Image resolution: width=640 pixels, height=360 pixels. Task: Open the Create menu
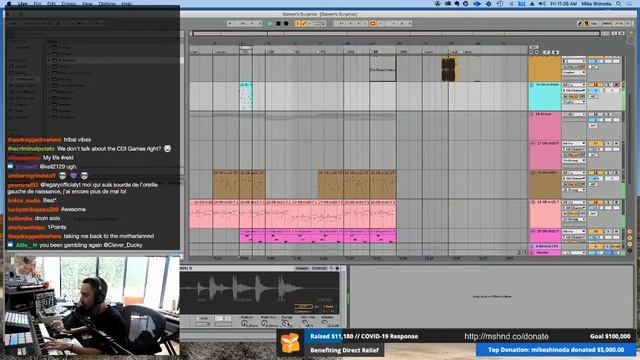69,4
